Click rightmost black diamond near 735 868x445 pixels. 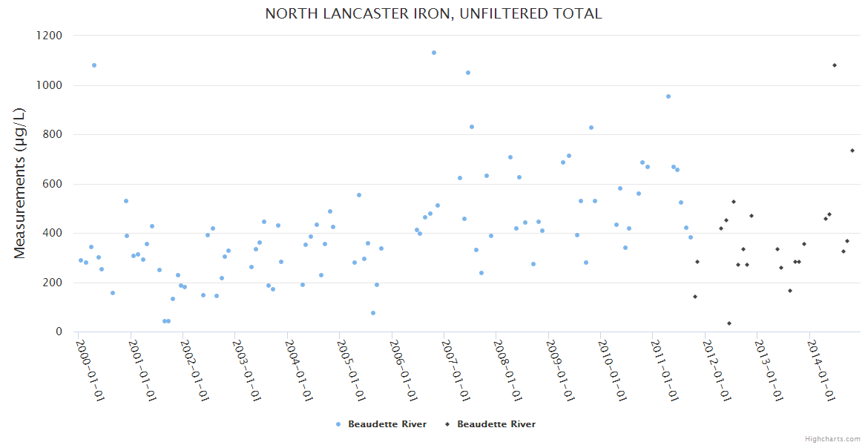point(852,151)
